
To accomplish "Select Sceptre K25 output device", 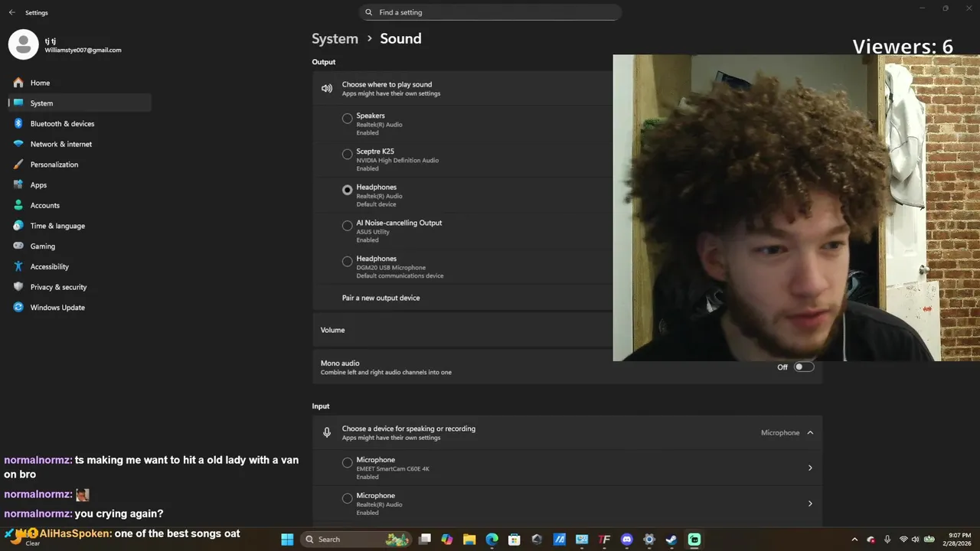I will pyautogui.click(x=347, y=154).
